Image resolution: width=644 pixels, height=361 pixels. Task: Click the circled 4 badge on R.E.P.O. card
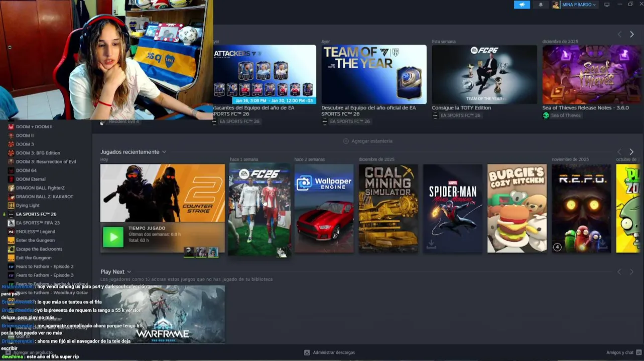557,247
